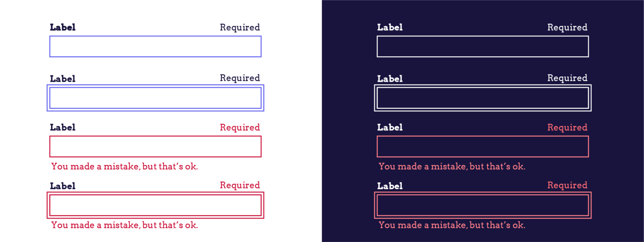644x242 pixels.
Task: Click the focused error input on dark background
Action: (482, 205)
